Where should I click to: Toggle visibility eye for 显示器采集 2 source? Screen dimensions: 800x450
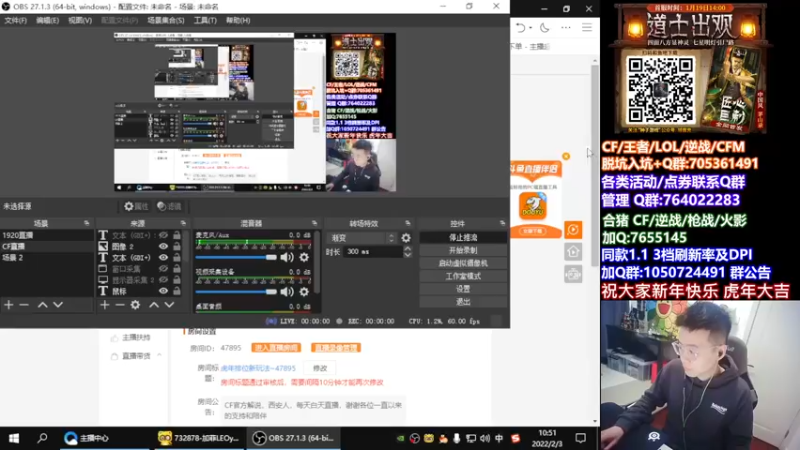tap(163, 280)
